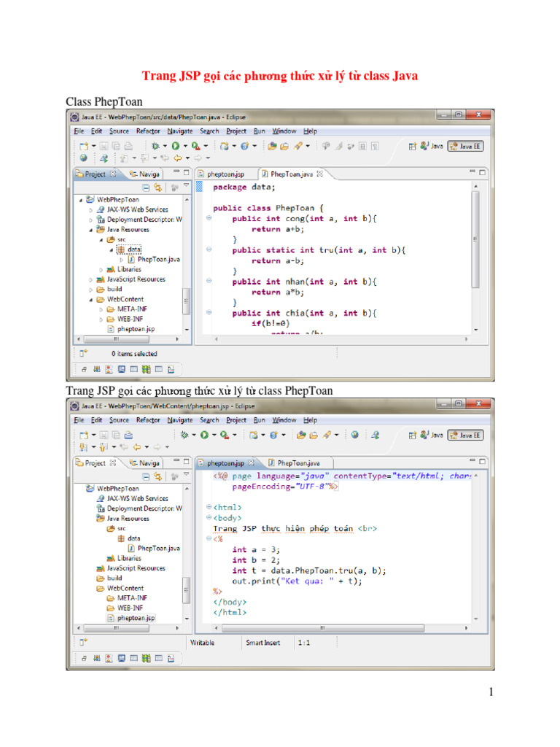560x747 pixels.
Task: Click the Run External Tools icon in the pheptoan.jsp window
Action: (225, 435)
